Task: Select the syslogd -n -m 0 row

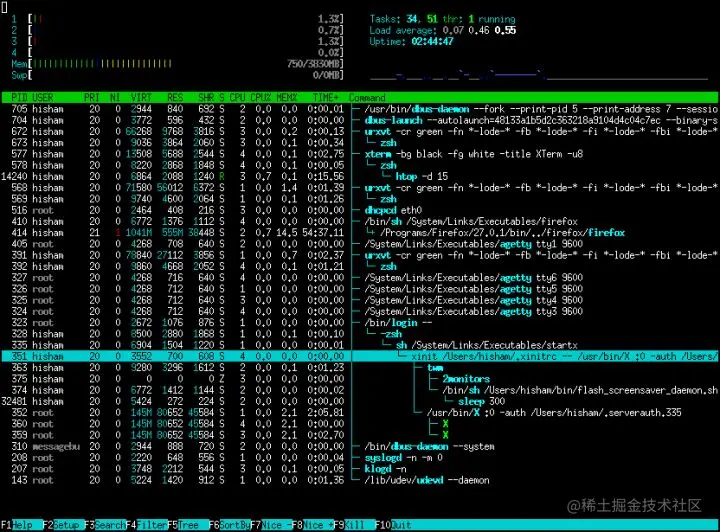Action: tap(360, 458)
